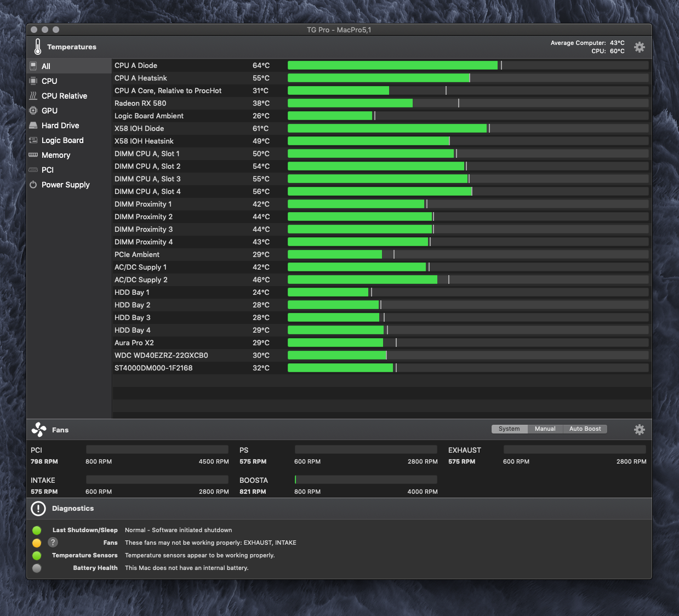
Task: Click the Memory module sidebar icon
Action: point(33,155)
